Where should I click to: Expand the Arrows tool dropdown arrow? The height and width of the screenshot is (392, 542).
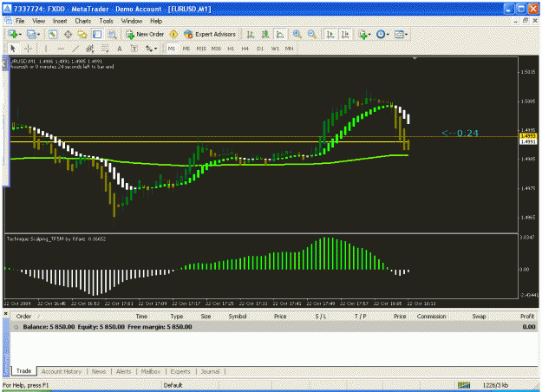(x=155, y=49)
